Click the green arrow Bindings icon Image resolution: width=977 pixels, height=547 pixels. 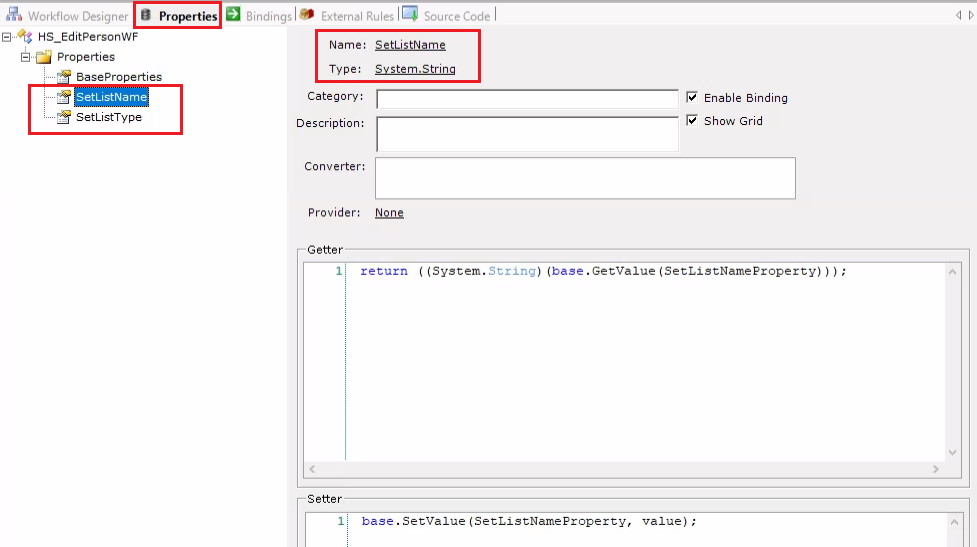[x=233, y=14]
